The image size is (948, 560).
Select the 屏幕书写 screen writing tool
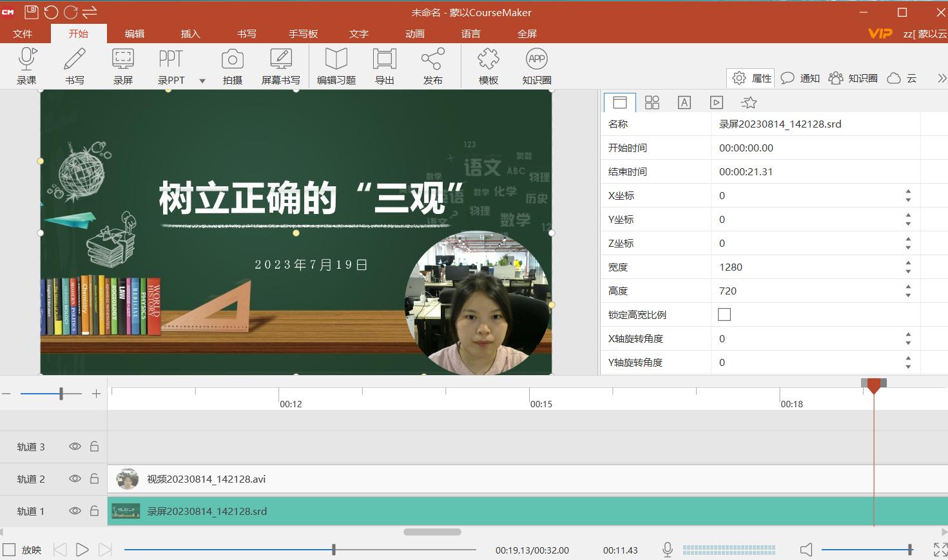point(281,64)
